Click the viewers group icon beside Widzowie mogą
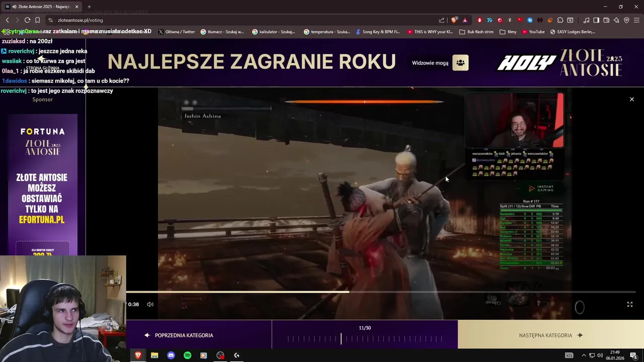The height and width of the screenshot is (362, 644). [460, 63]
